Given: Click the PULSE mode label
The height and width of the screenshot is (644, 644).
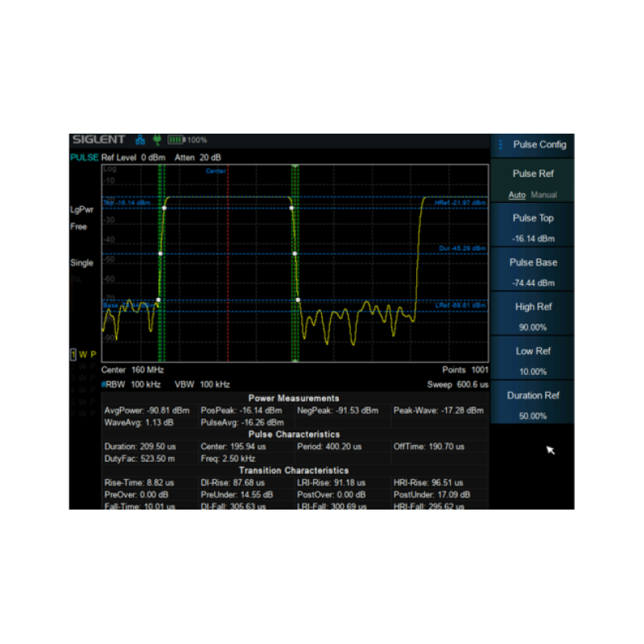Looking at the screenshot, I should 85,157.
